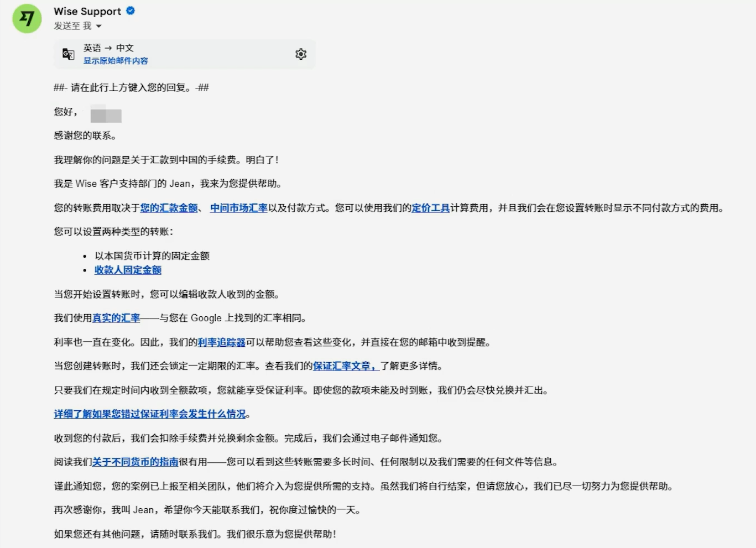Click the line 您可以设置两种类型的转账:
The height and width of the screenshot is (548, 756).
pos(113,232)
